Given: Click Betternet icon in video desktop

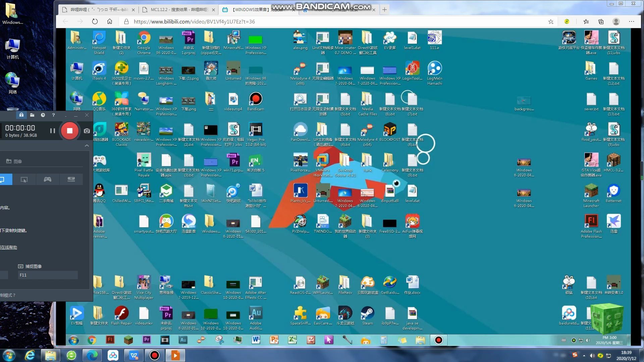Looking at the screenshot, I should click(x=613, y=193).
